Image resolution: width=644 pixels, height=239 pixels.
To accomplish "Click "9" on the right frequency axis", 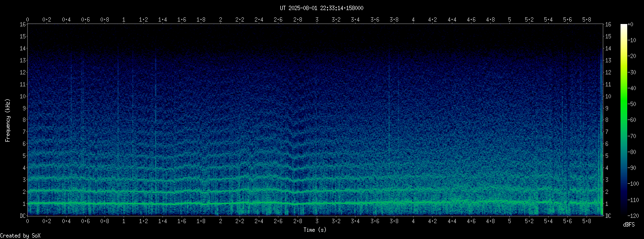I will tap(607, 108).
